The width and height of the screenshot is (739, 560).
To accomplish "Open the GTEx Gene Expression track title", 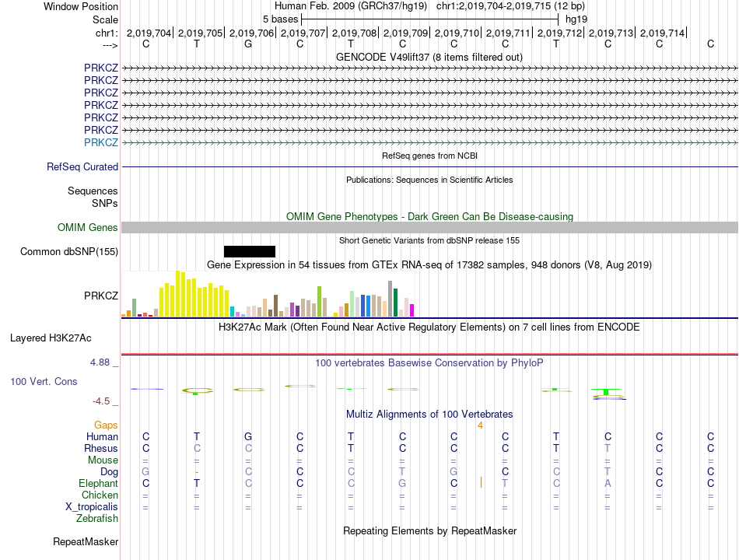I will click(429, 265).
